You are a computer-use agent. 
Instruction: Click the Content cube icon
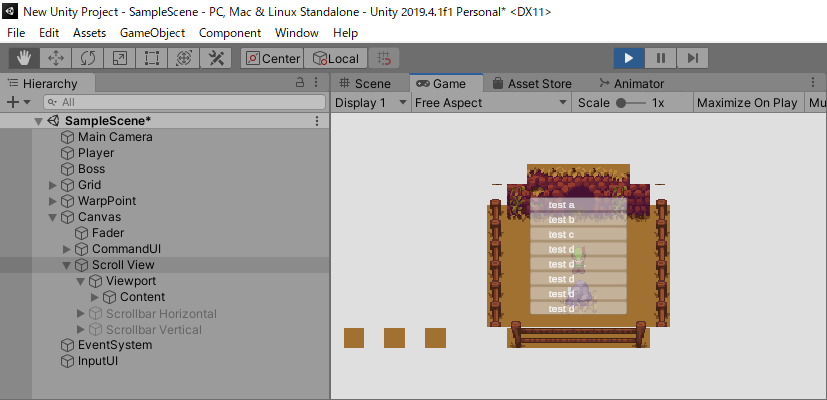[x=109, y=297]
